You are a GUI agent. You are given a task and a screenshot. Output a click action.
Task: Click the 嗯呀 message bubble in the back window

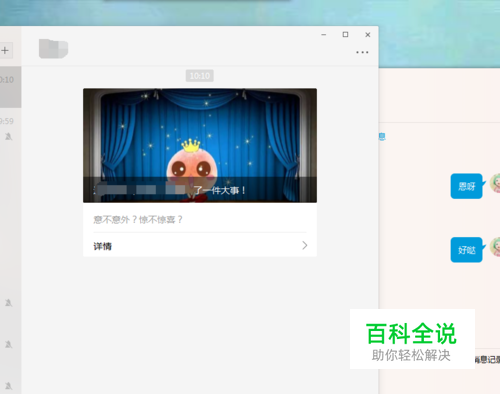(x=467, y=186)
